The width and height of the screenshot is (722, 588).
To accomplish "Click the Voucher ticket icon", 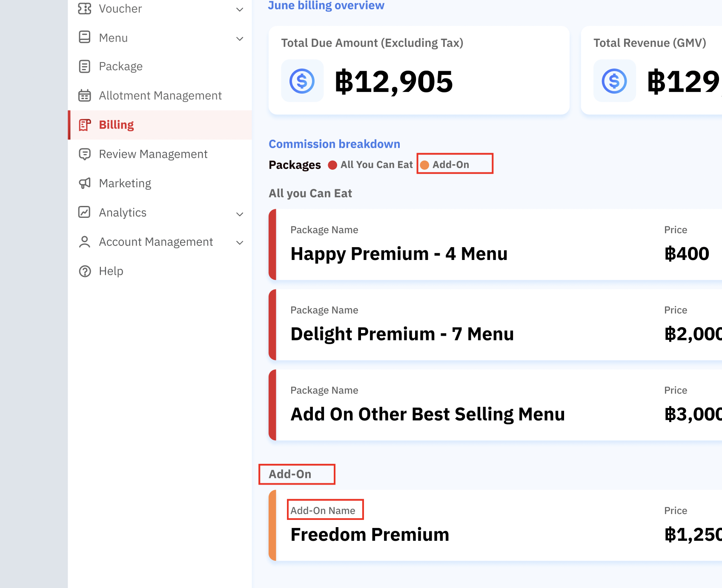I will (85, 9).
